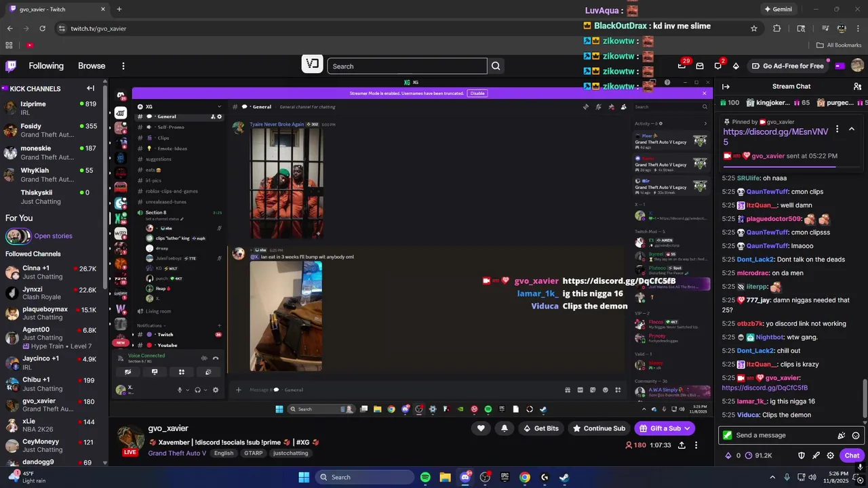Collapse the pinned message chevron
This screenshot has width=868, height=488.
852,129
